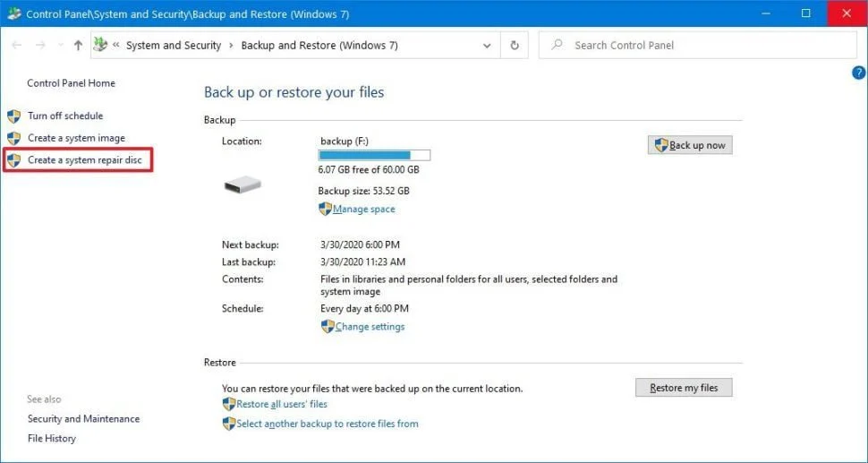Click Turn off schedule link
Viewport: 868px width, 463px height.
[64, 116]
